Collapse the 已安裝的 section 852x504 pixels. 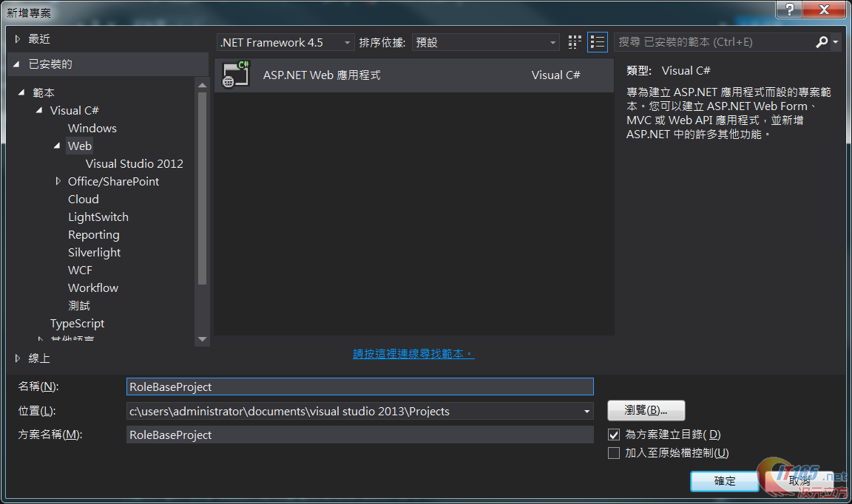click(17, 64)
